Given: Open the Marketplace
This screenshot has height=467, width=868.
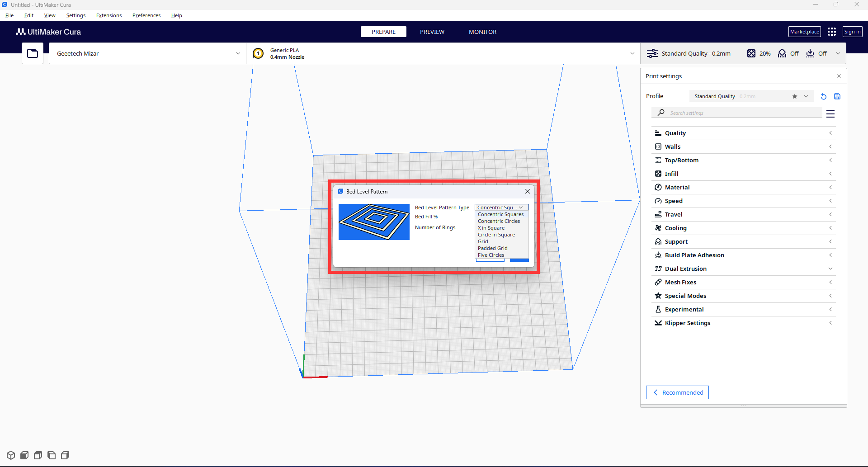Looking at the screenshot, I should pos(805,32).
